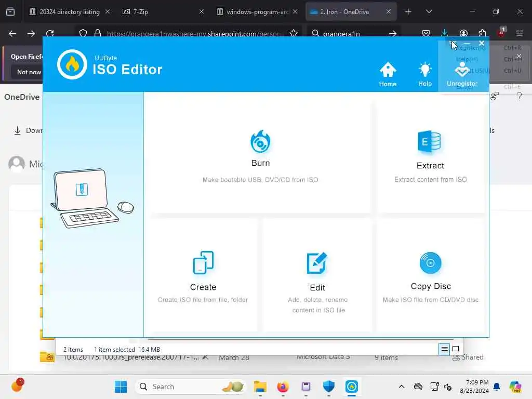532x399 pixels.
Task: Open Windows Start menu
Action: pyautogui.click(x=121, y=387)
